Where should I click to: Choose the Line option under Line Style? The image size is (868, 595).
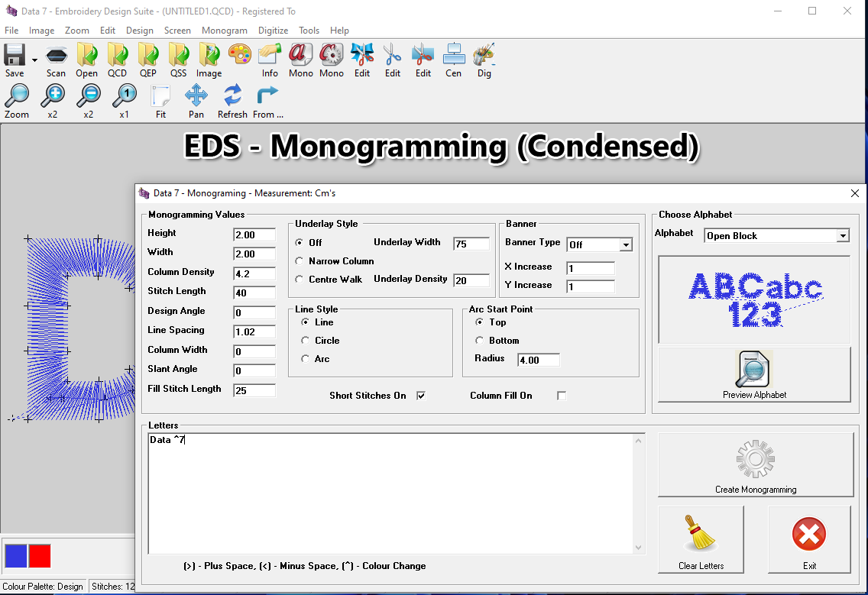point(305,322)
